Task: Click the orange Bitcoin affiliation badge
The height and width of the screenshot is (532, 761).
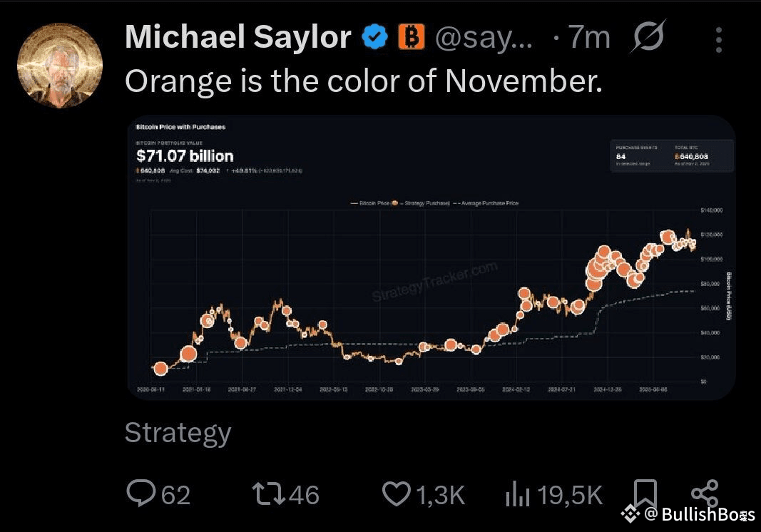Action: pyautogui.click(x=411, y=37)
